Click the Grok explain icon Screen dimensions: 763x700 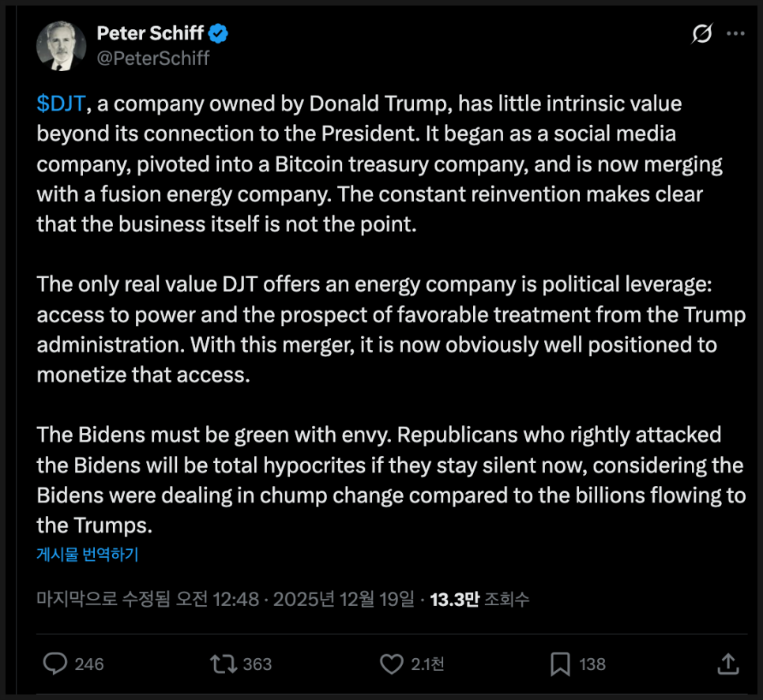pos(701,34)
